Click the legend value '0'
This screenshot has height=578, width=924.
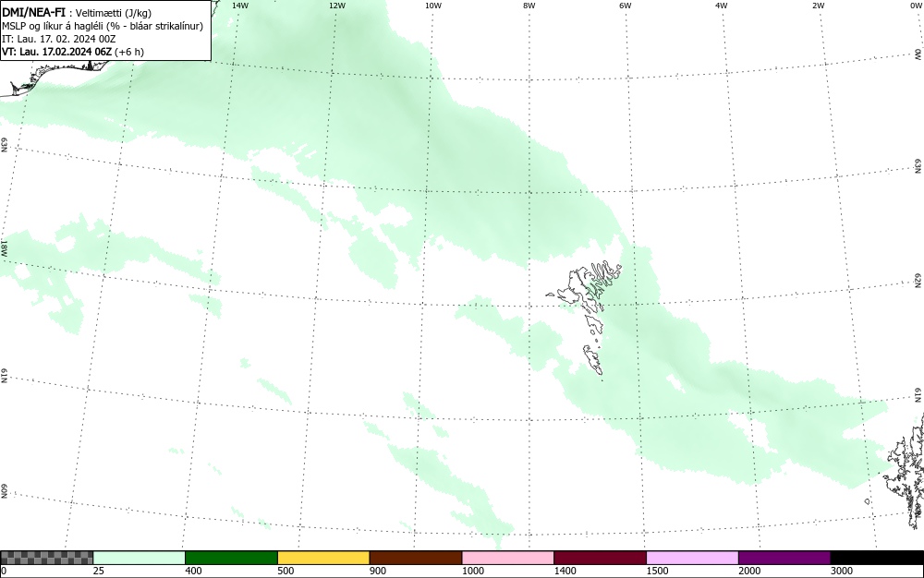tap(4, 571)
